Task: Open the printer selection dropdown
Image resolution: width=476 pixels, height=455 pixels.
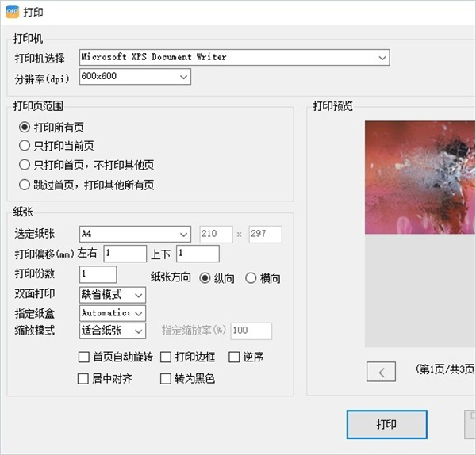Action: pos(234,57)
